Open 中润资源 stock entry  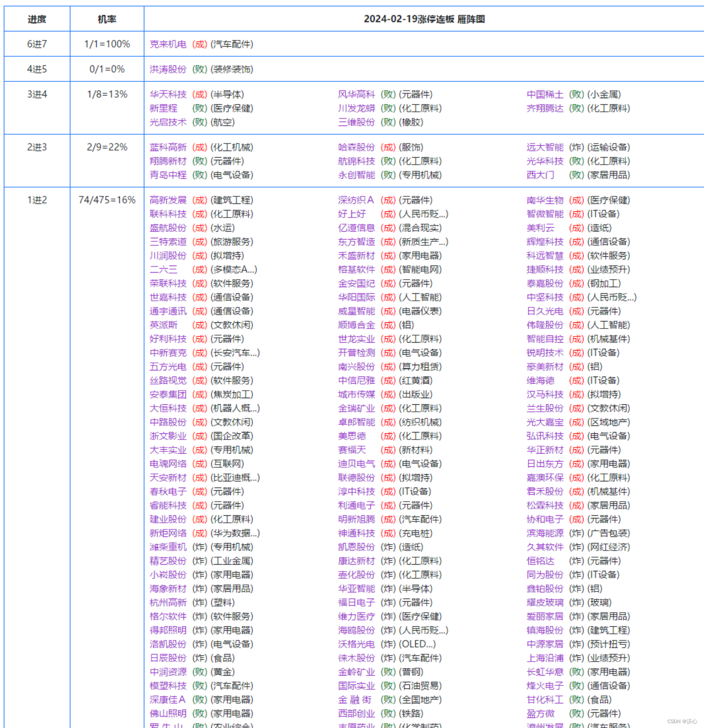pyautogui.click(x=168, y=672)
